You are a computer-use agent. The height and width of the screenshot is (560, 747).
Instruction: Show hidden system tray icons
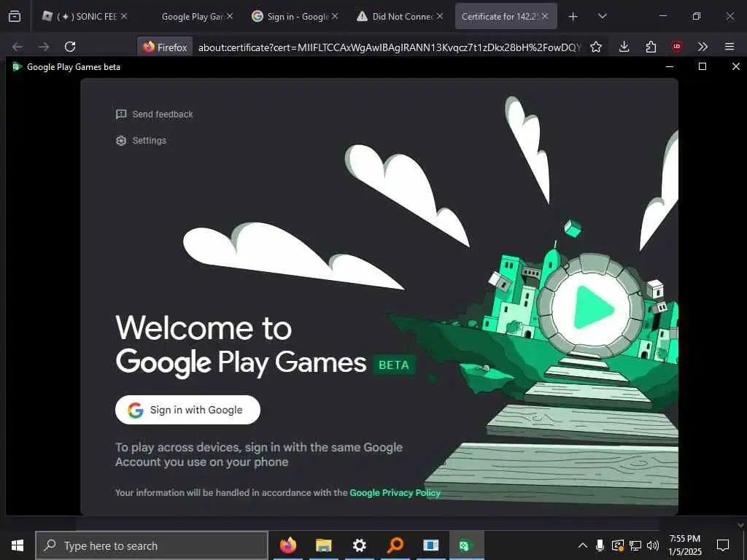(x=583, y=545)
